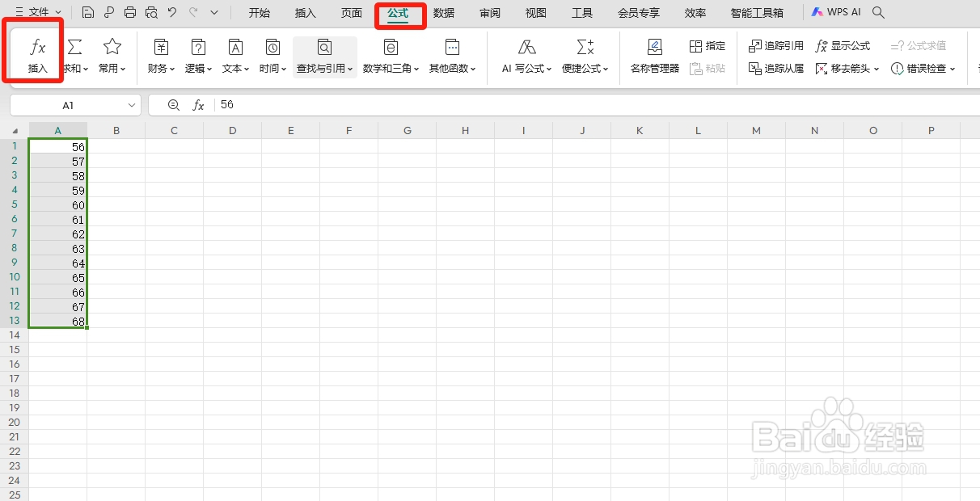Switch to the 数据 ribbon tab
Screen dimensions: 980x501
tap(443, 12)
